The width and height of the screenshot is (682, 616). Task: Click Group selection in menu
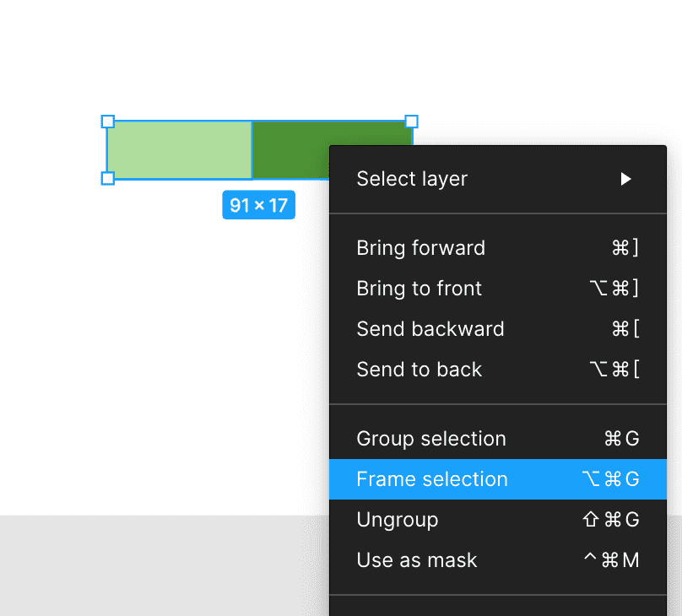click(430, 439)
